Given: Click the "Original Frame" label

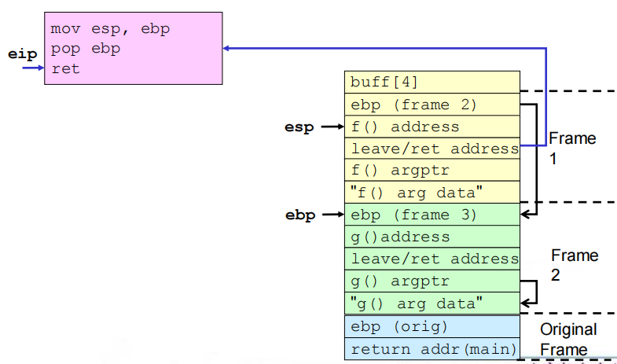Looking at the screenshot, I should click(567, 340).
